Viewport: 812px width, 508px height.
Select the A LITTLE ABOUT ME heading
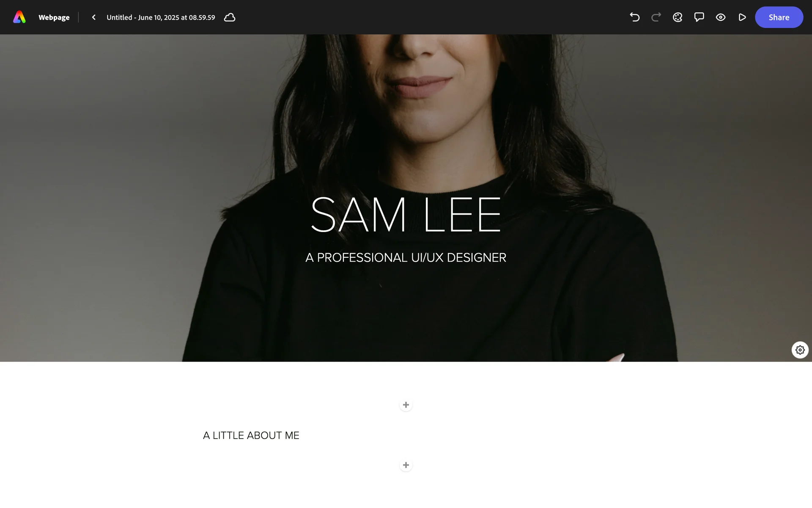[251, 435]
